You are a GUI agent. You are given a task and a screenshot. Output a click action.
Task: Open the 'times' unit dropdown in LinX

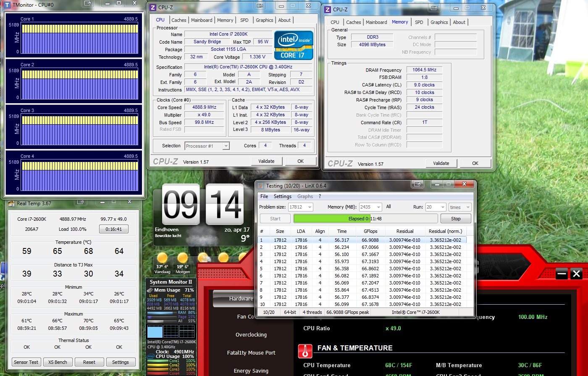[460, 207]
